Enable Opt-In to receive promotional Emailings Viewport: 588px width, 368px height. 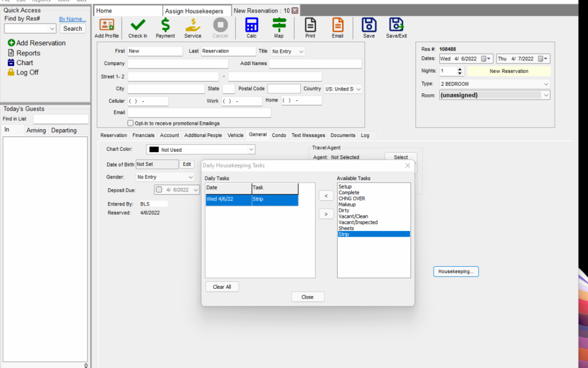(130, 123)
